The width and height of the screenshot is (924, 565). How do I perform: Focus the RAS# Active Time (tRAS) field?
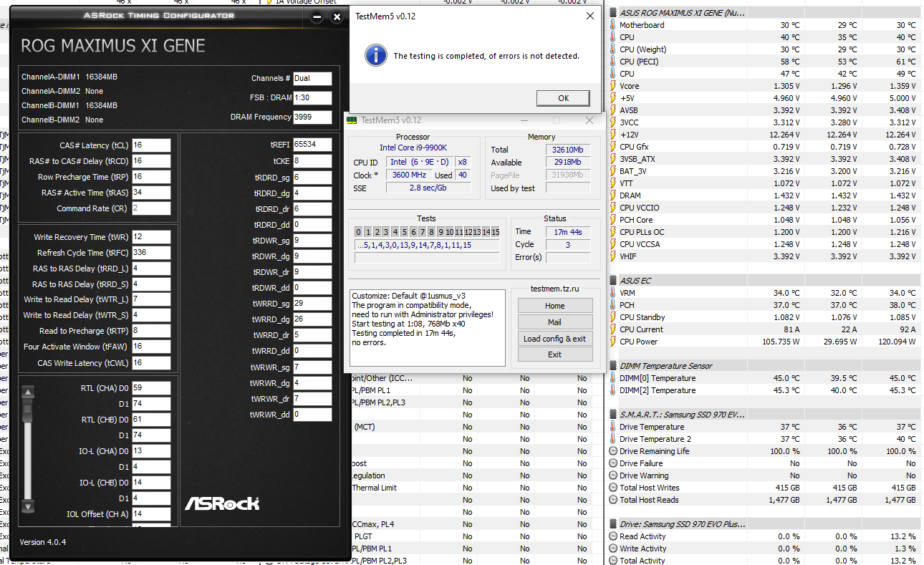click(151, 193)
